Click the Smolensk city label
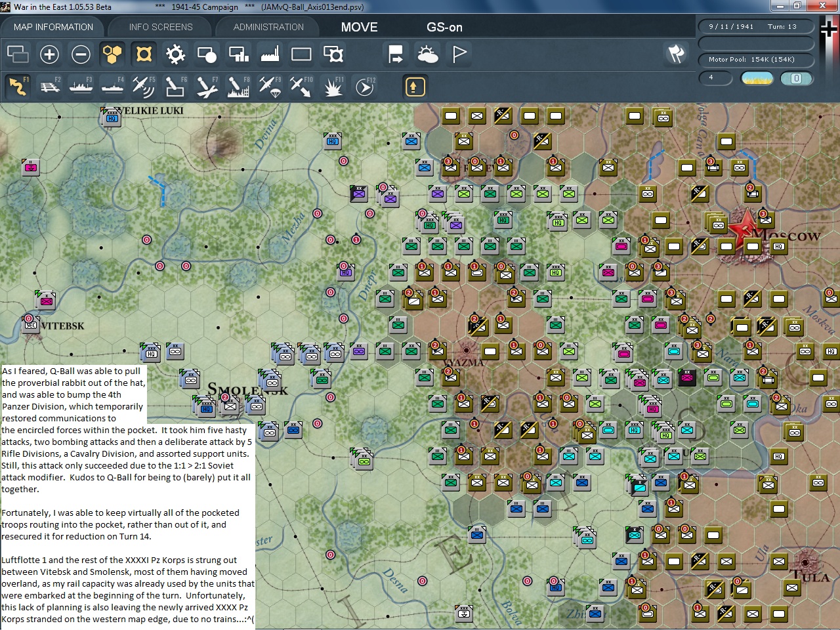840x630 pixels. point(247,389)
